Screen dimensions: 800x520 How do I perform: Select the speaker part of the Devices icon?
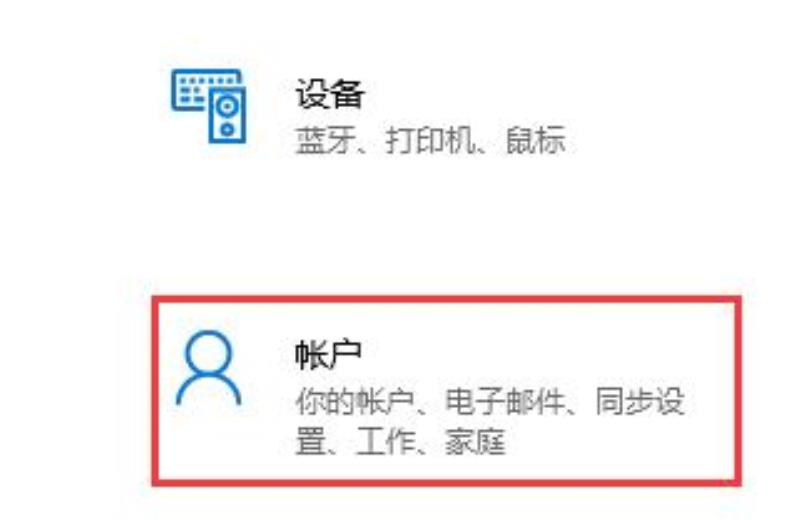(227, 115)
